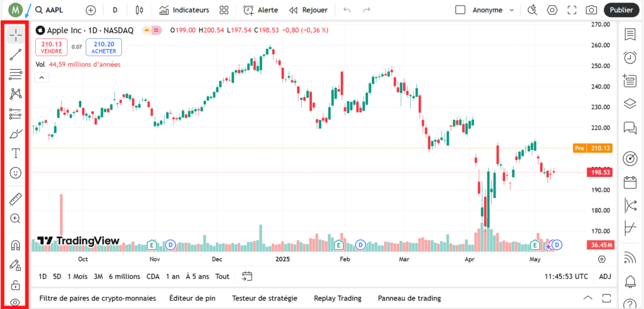Click the 210.20 ACHETER button
This screenshot has height=309, width=644.
104,47
